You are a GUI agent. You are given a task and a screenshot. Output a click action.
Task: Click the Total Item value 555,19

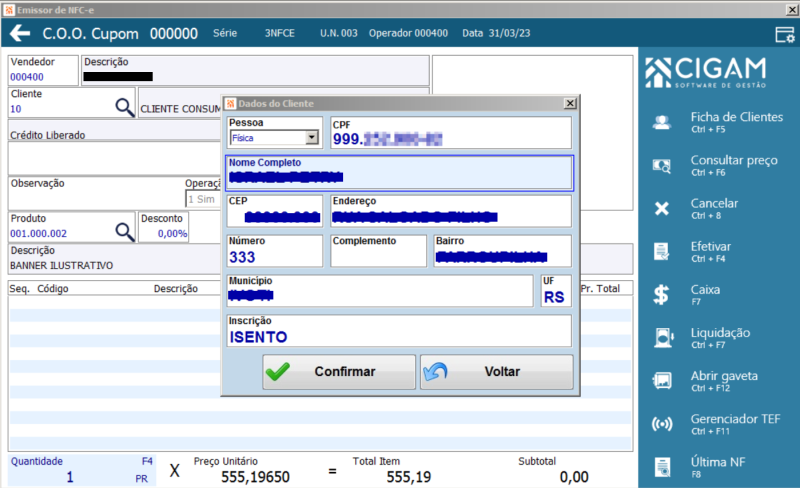click(x=408, y=477)
